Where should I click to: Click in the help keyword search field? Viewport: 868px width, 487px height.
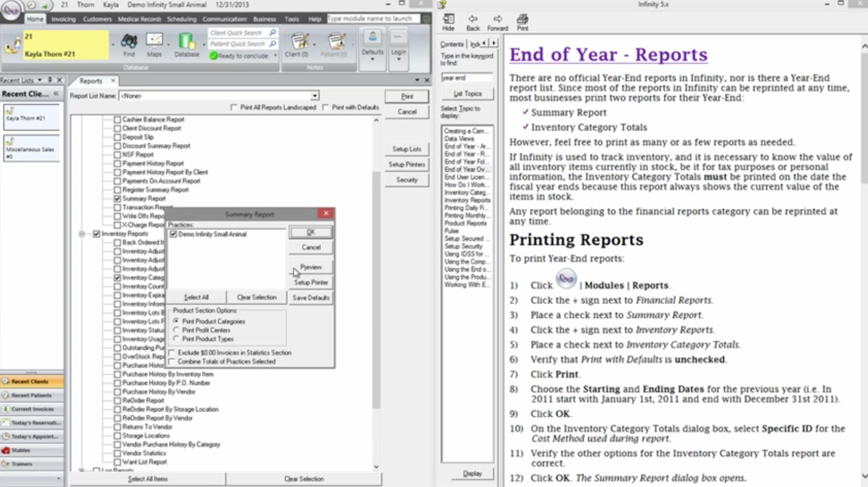pos(467,78)
